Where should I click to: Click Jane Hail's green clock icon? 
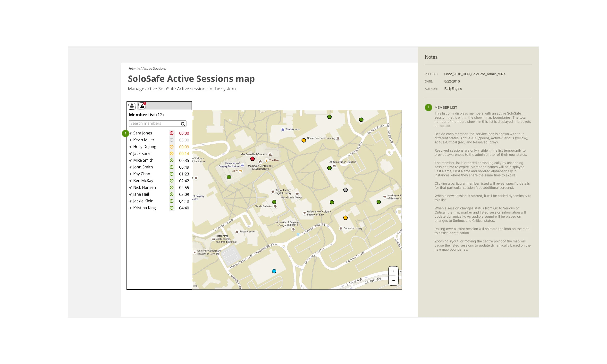pos(171,194)
